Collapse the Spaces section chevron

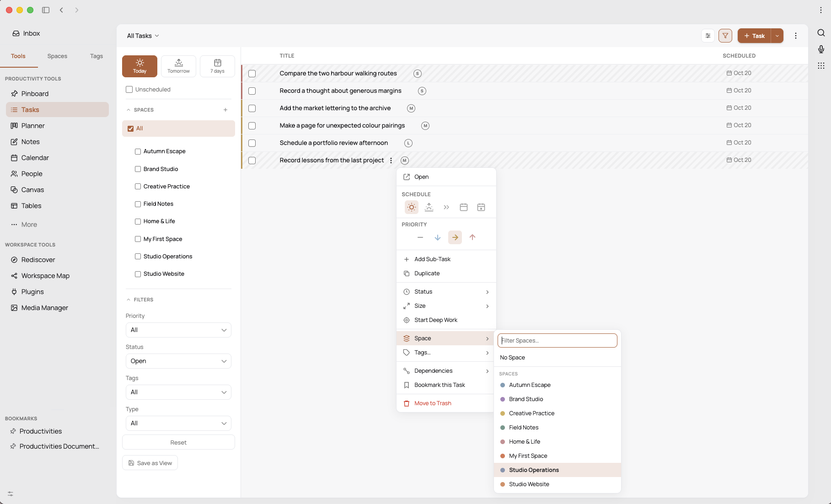pyautogui.click(x=129, y=110)
